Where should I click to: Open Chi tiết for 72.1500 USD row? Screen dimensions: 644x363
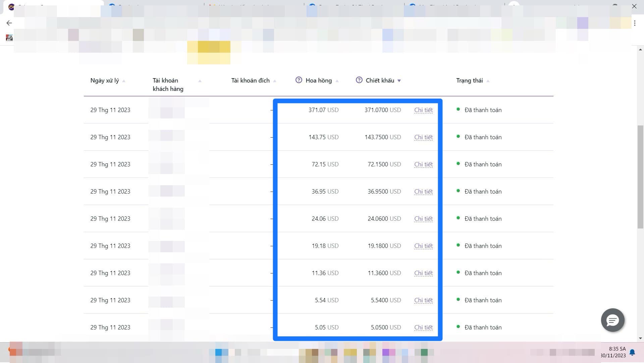point(423,164)
